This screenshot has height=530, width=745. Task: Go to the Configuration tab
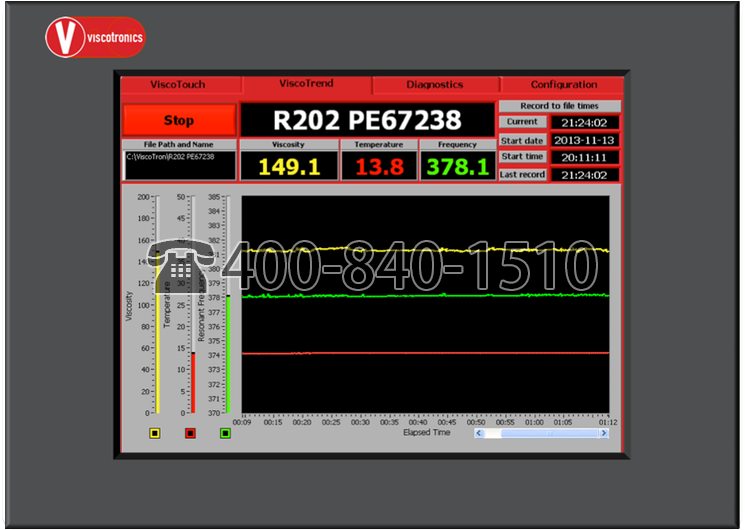(x=563, y=85)
